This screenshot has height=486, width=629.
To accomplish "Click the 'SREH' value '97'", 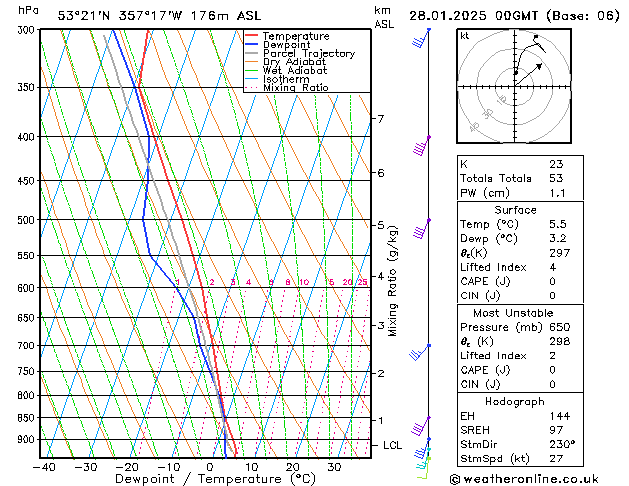I will [556, 430].
